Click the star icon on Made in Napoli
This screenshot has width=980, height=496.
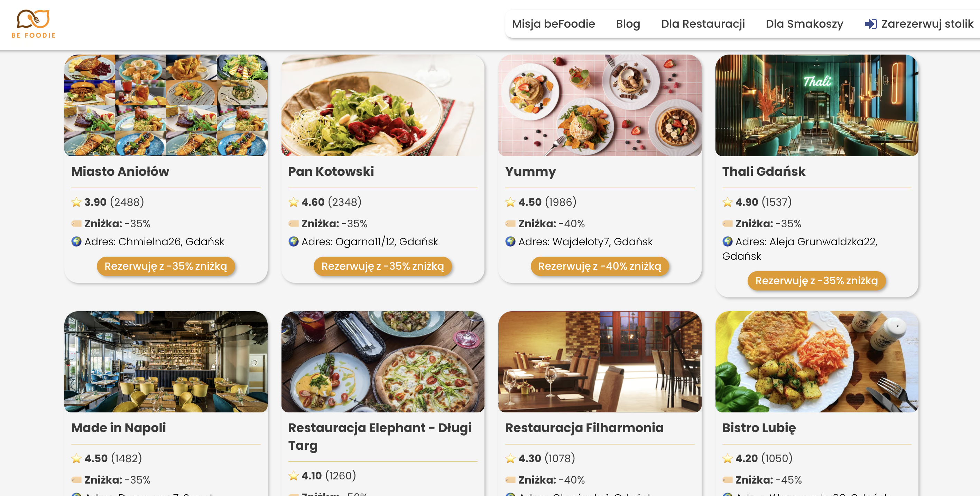(76, 458)
